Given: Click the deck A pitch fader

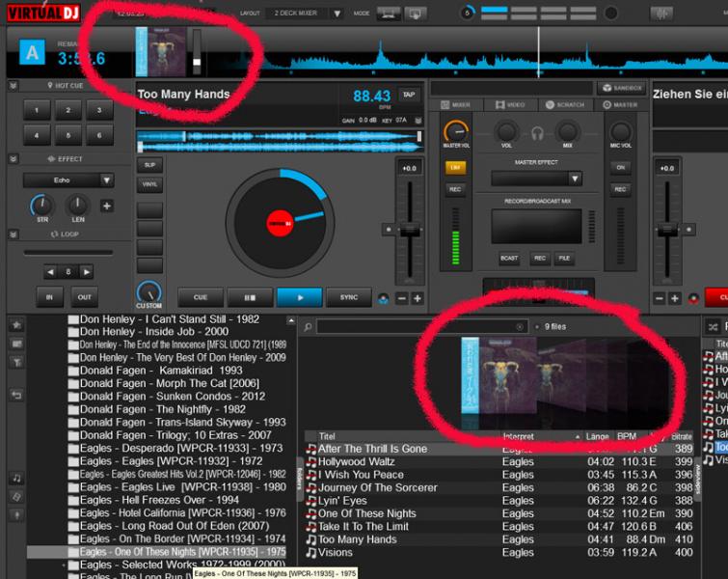Looking at the screenshot, I should (410, 230).
